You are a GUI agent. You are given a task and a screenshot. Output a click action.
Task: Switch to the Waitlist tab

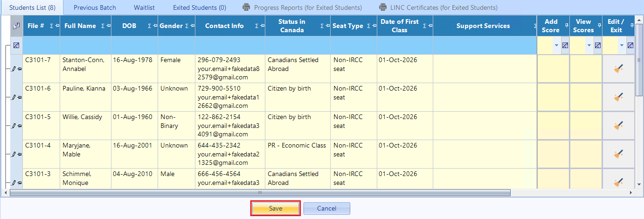pos(144,7)
